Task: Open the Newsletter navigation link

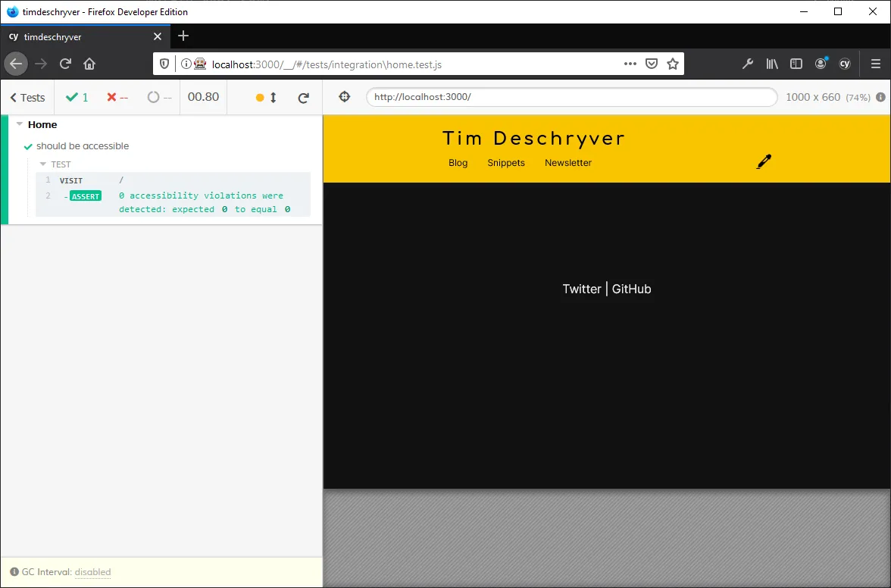Action: 567,162
